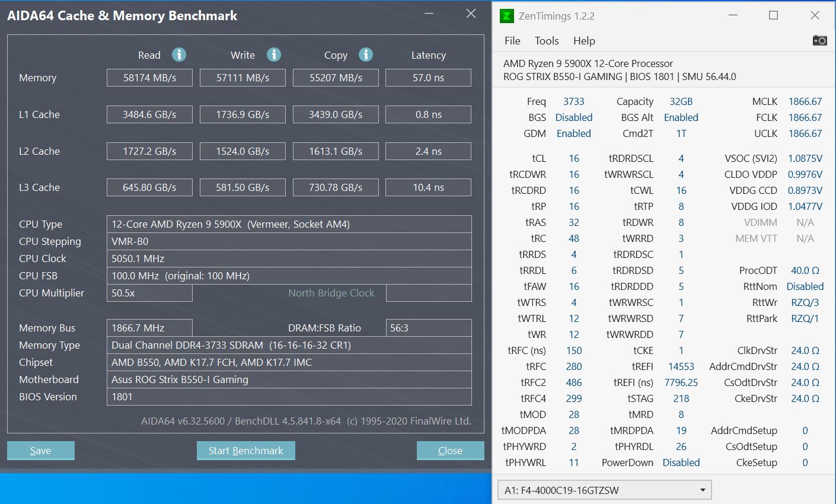Click Capacity value 32GB

click(x=681, y=101)
